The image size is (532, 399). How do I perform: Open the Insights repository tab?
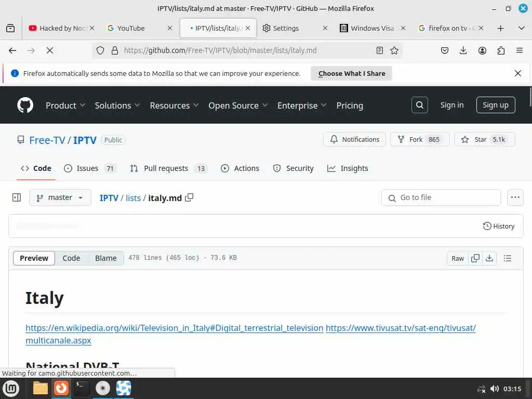(x=348, y=168)
